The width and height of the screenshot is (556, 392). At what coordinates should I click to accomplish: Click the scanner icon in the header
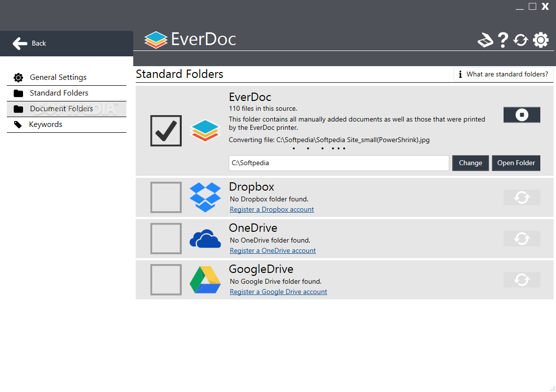[x=485, y=40]
